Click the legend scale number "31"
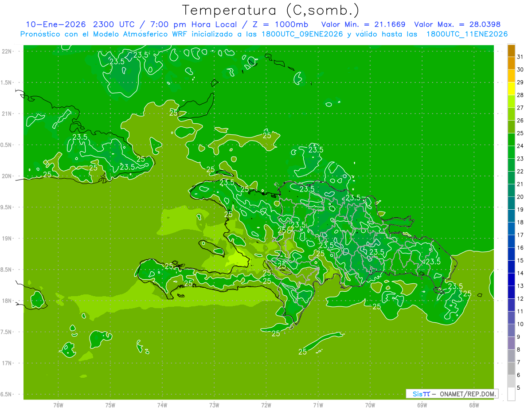Viewport: 532px width, 411px height. click(520, 56)
